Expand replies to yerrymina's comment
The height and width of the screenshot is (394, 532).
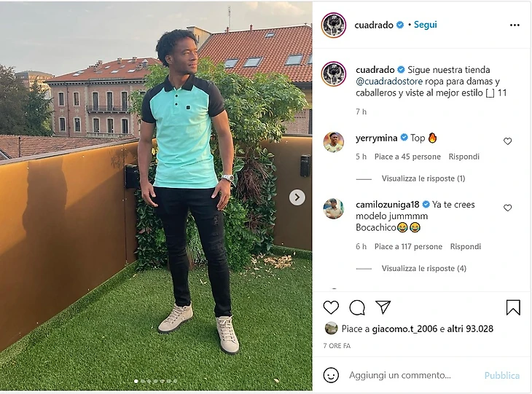point(423,178)
